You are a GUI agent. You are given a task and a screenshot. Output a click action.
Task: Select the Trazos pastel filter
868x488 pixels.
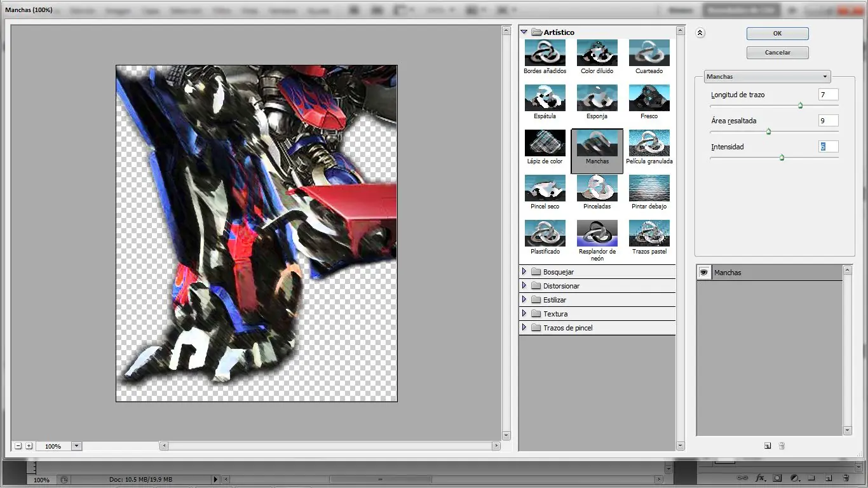pos(649,233)
